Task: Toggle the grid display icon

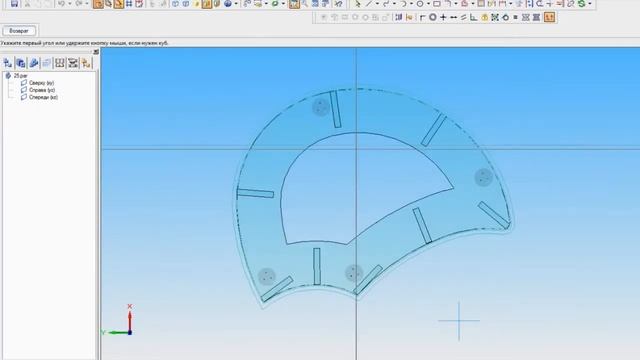Action: tap(129, 4)
